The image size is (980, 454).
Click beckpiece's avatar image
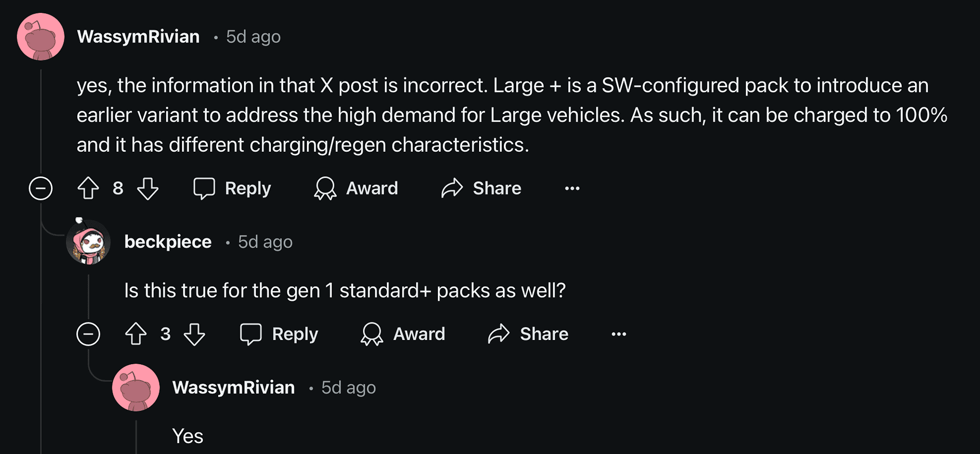[88, 242]
